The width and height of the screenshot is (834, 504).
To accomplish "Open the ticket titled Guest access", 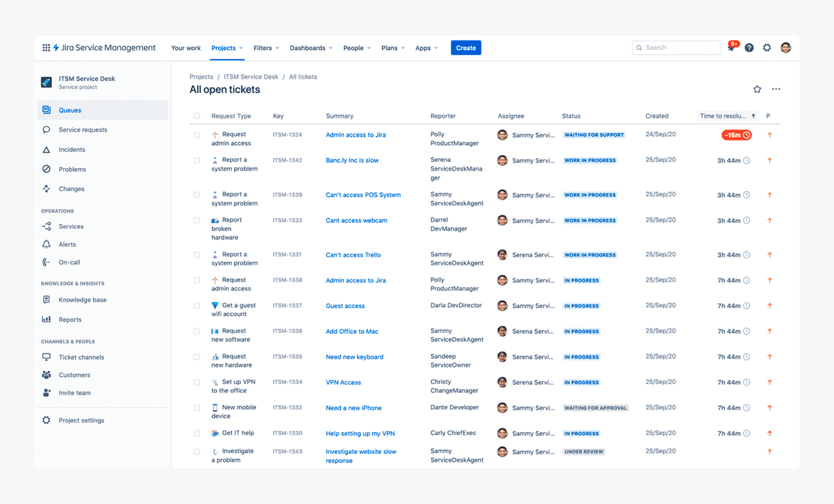I will 344,306.
